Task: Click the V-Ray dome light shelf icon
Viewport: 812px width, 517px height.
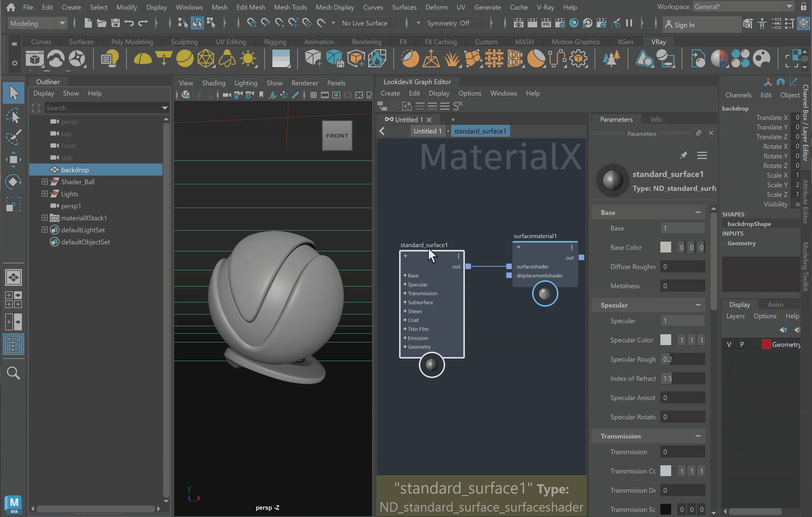Action: 142,59
